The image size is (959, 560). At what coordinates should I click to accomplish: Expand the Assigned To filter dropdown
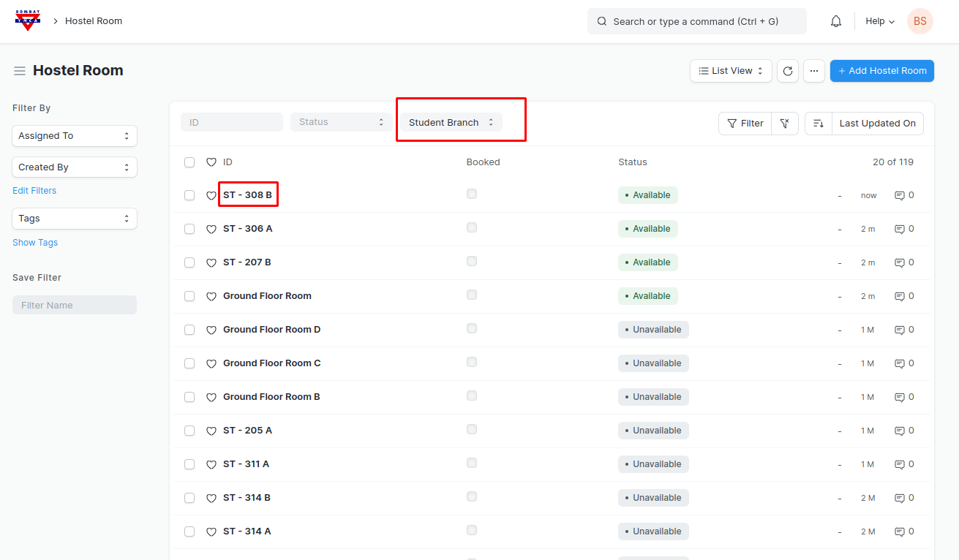(x=75, y=136)
